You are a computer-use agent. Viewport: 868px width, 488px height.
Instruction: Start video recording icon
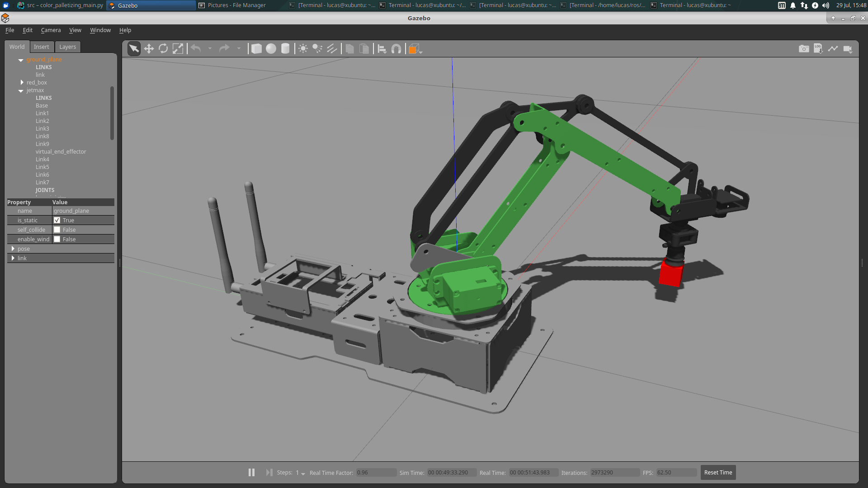(x=848, y=49)
